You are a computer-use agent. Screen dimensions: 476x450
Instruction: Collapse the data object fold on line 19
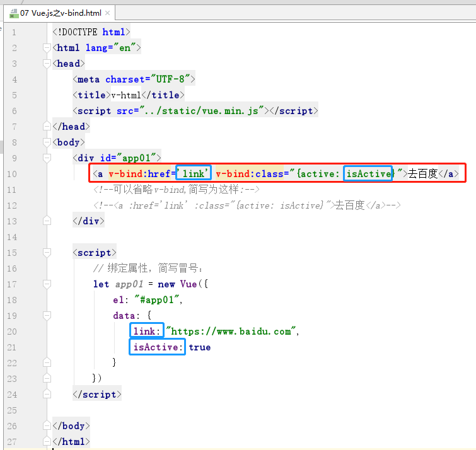click(47, 316)
